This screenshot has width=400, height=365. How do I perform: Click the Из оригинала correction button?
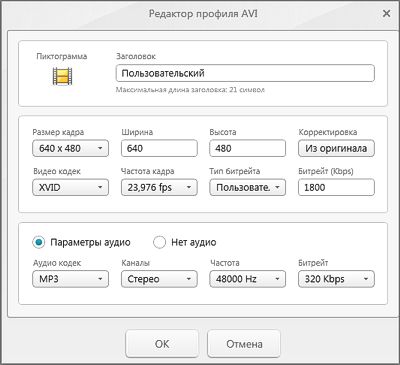pyautogui.click(x=336, y=148)
